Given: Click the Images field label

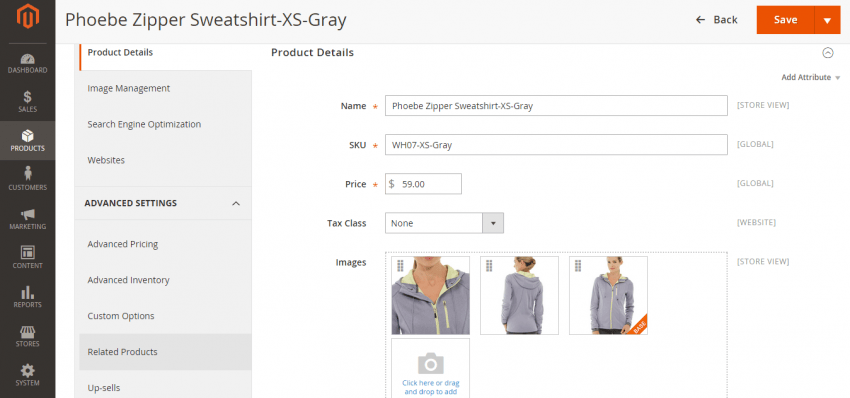Looking at the screenshot, I should (x=351, y=262).
